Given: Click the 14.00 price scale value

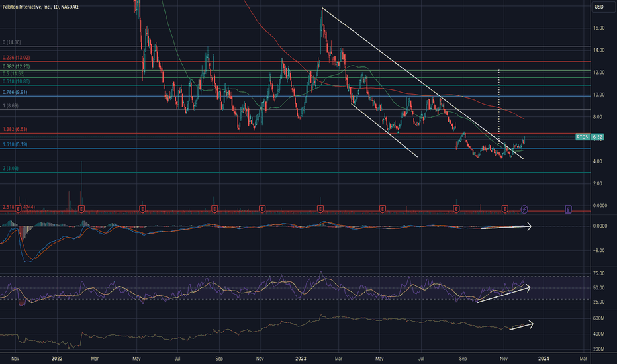Looking at the screenshot, I should [x=599, y=50].
